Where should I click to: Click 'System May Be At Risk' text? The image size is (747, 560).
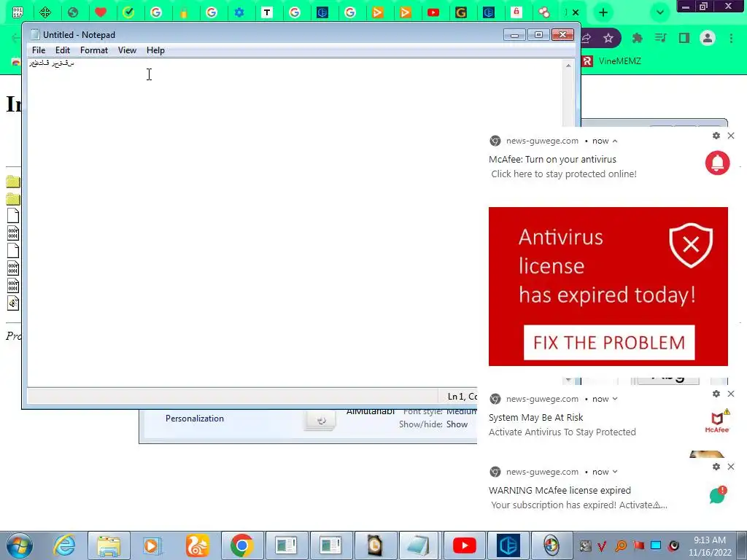[536, 417]
